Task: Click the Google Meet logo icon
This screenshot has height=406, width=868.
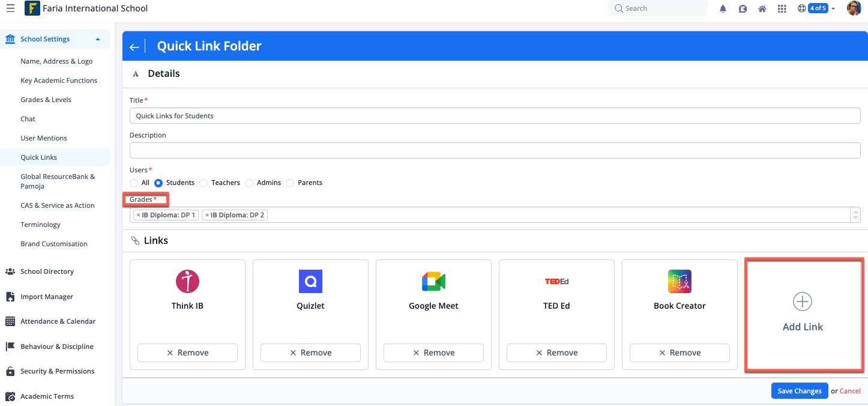Action: point(433,281)
